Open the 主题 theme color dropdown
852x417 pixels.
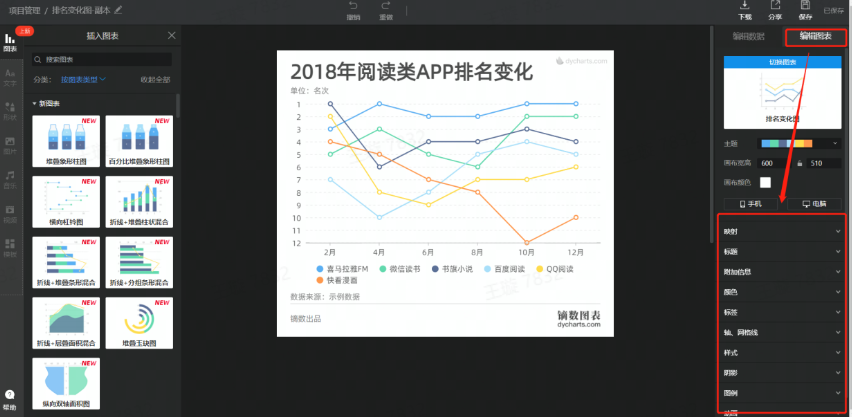(x=799, y=144)
